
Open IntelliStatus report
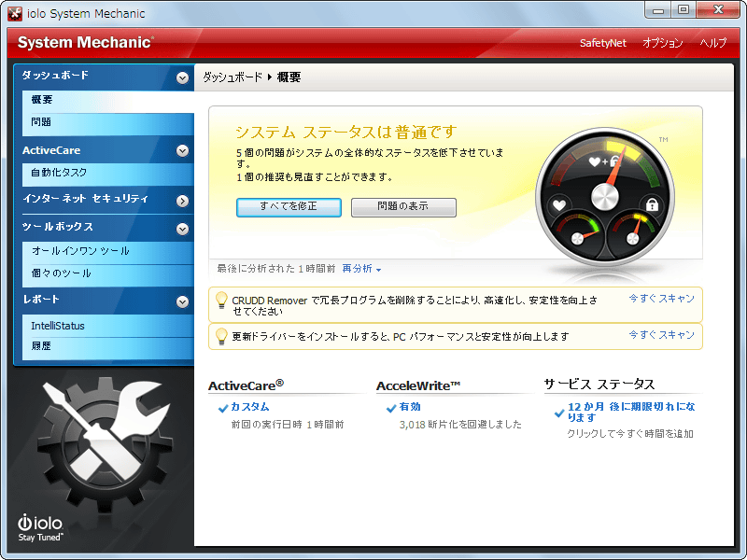click(107, 326)
